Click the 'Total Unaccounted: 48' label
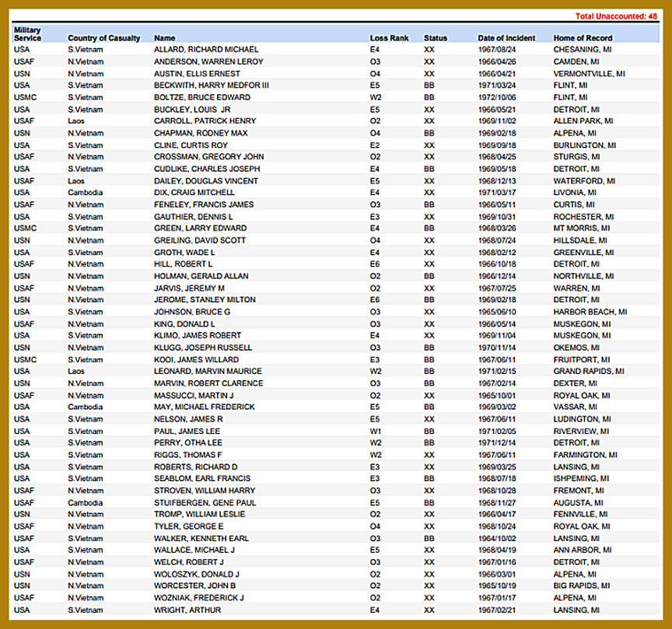The width and height of the screenshot is (672, 629). coord(616,16)
